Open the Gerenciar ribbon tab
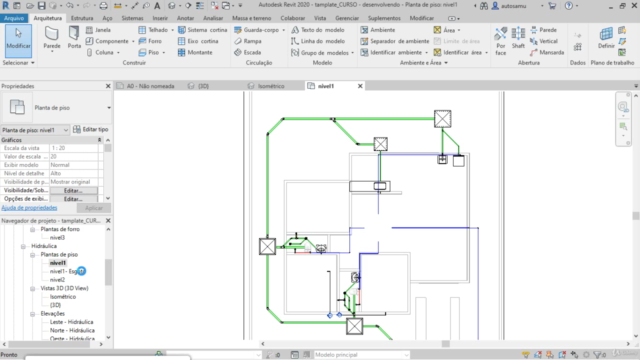The image size is (640, 360). (347, 18)
